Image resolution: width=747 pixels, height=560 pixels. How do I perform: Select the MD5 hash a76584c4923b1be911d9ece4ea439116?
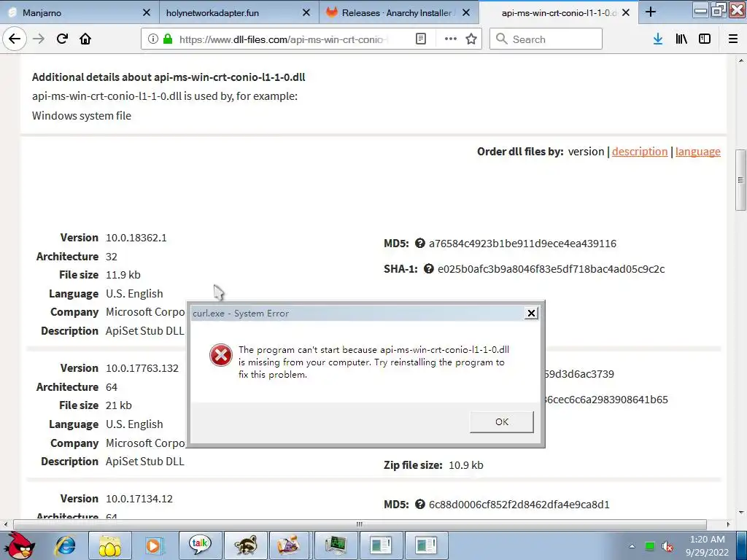522,244
